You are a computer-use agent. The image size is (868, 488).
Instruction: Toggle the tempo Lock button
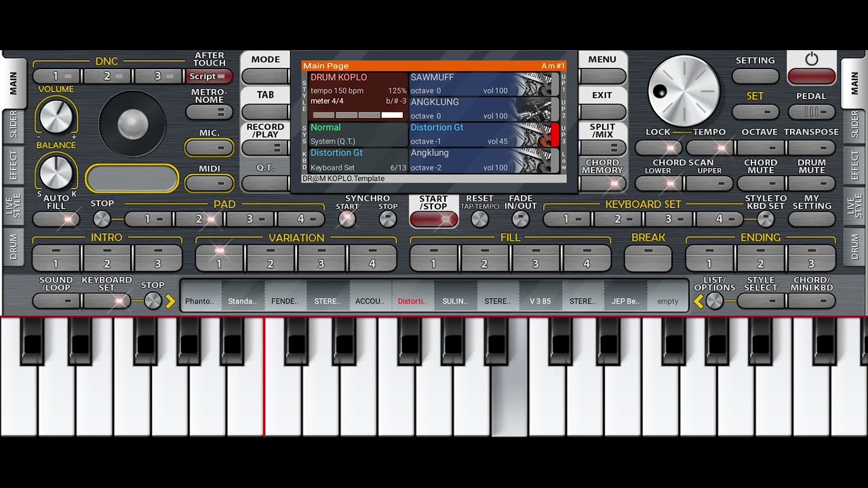pyautogui.click(x=658, y=148)
